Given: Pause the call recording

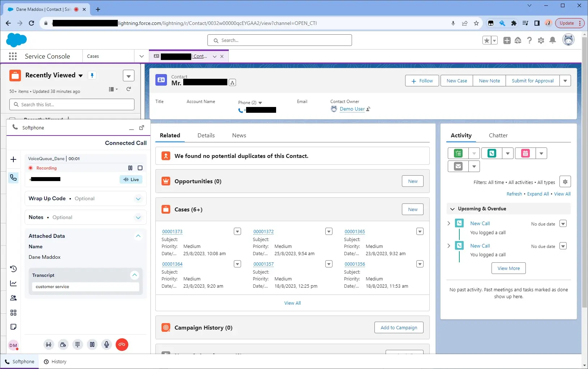Looking at the screenshot, I should click(130, 168).
